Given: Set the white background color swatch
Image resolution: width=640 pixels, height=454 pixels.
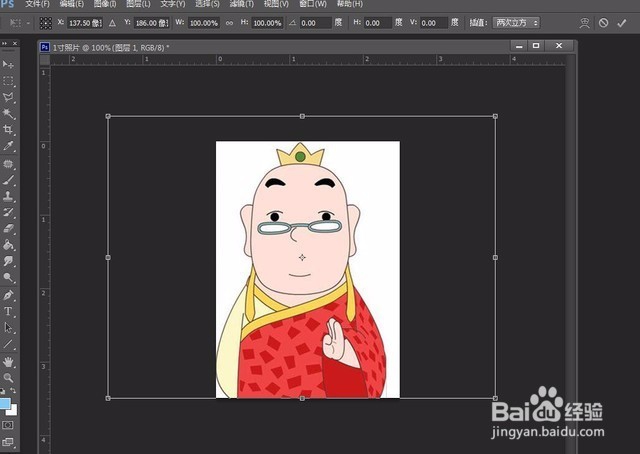Looking at the screenshot, I should click(x=13, y=410).
